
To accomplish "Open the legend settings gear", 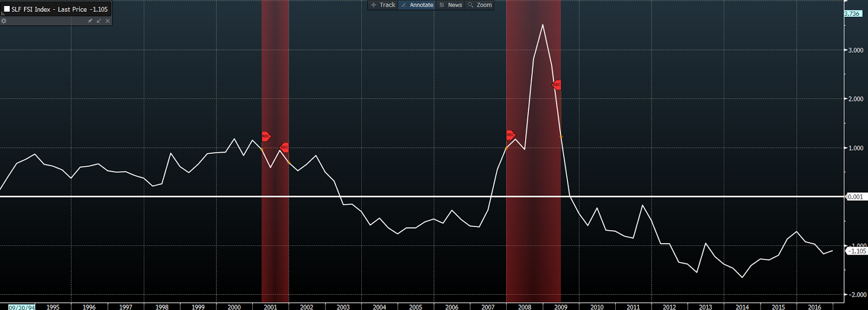I will (x=4, y=21).
